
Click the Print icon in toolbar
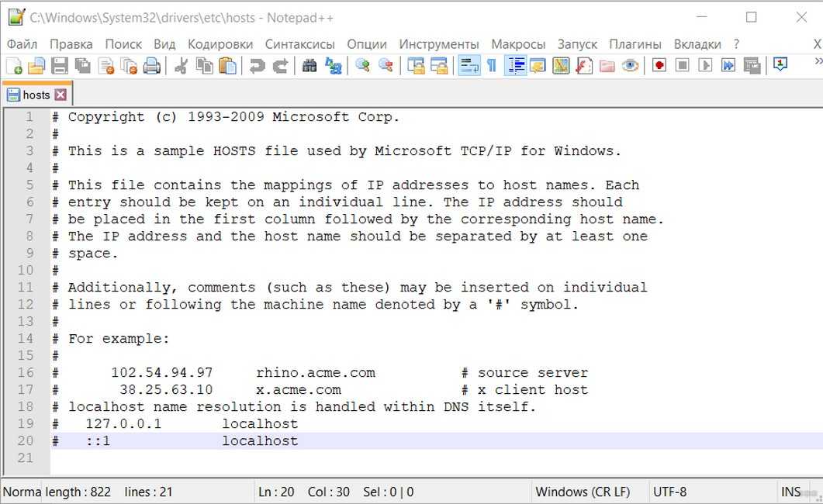tap(152, 66)
